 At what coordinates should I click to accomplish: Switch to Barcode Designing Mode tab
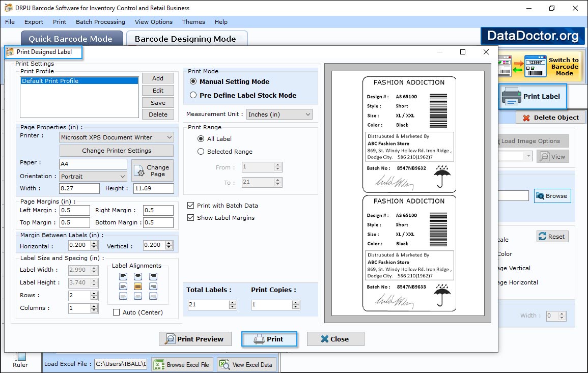[187, 39]
